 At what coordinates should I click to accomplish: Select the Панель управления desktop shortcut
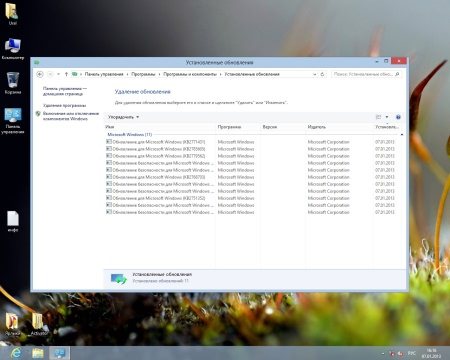(13, 121)
